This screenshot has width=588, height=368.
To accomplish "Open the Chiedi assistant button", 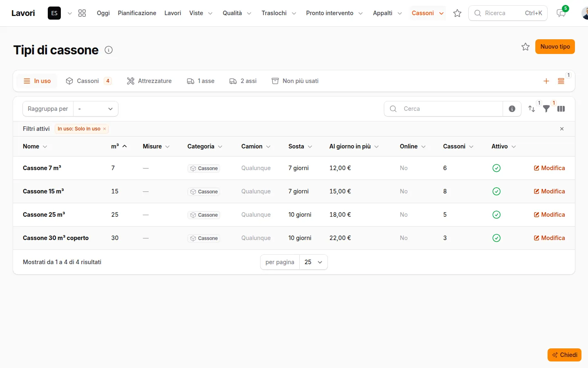I will [x=564, y=355].
